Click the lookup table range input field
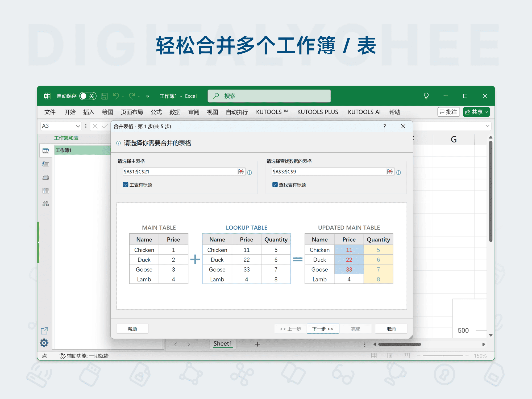This screenshot has width=532, height=399. [329, 172]
